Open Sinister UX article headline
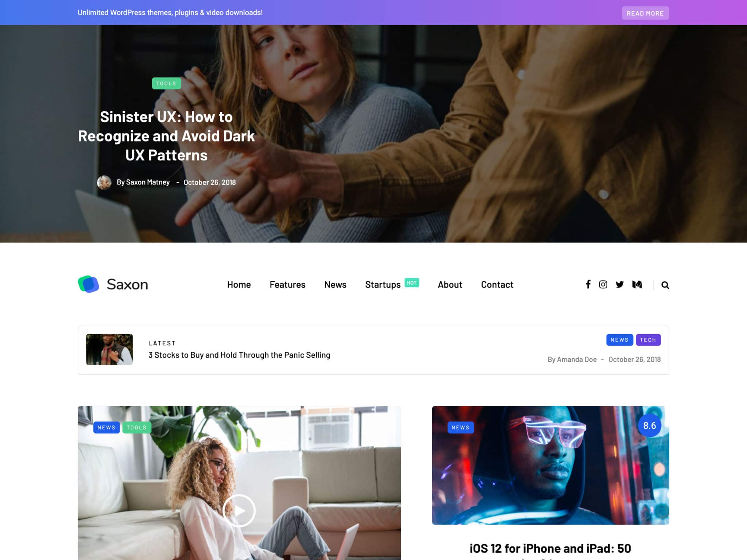The width and height of the screenshot is (747, 560). click(x=166, y=136)
